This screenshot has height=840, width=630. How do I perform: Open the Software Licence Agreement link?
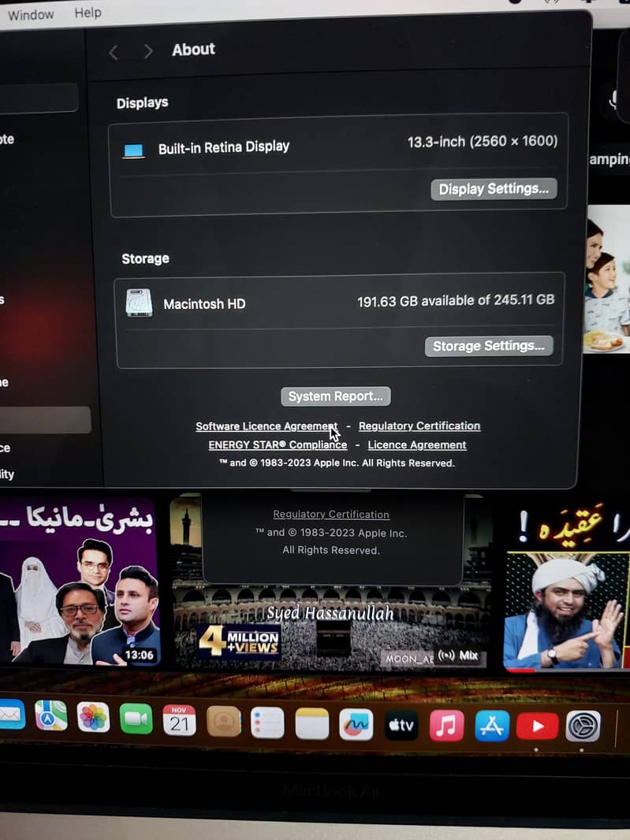coord(267,426)
